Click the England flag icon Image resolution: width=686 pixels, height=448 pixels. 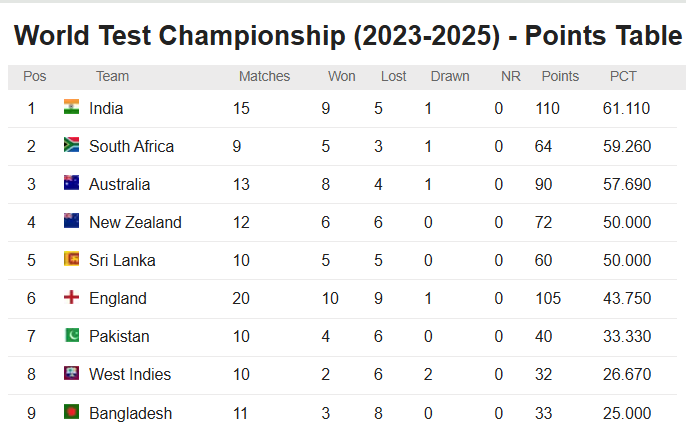pos(71,297)
